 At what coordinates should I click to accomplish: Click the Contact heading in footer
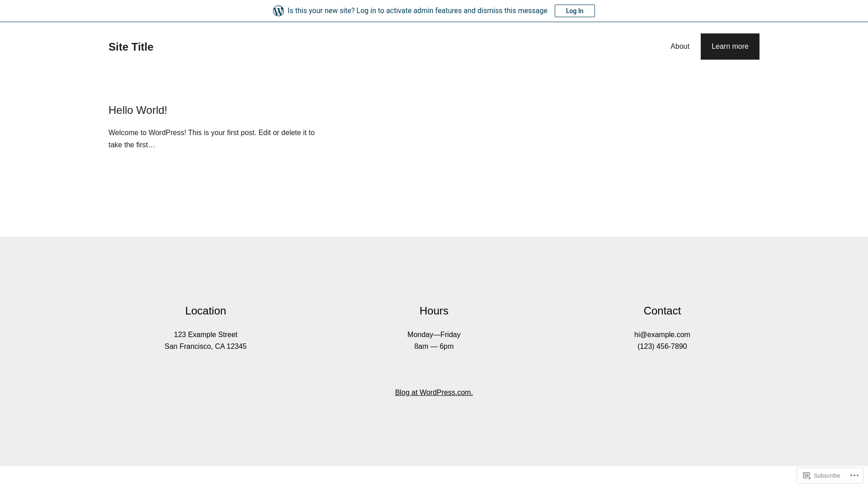pyautogui.click(x=662, y=311)
